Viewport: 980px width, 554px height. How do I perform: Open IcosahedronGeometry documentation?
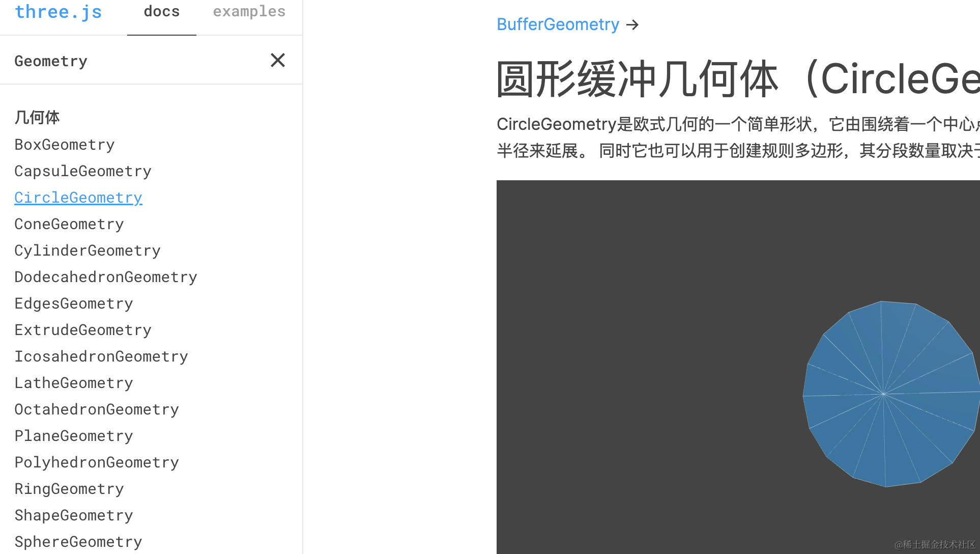101,356
